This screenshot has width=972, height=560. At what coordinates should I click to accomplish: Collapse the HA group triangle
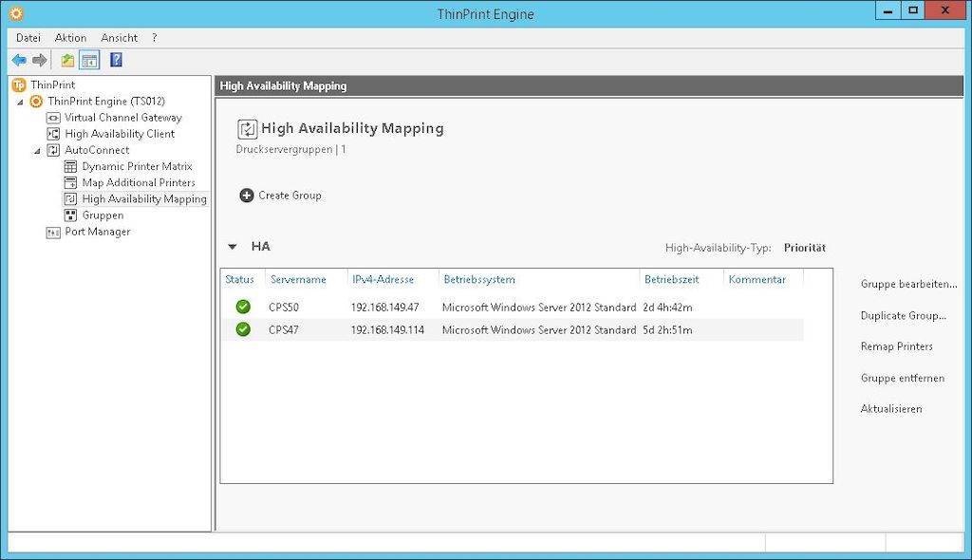pyautogui.click(x=233, y=247)
